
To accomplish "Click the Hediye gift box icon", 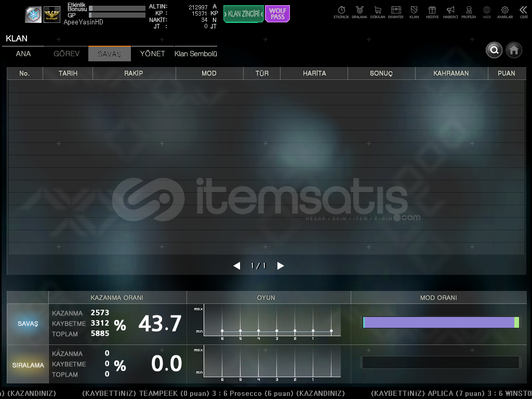I will pos(432,10).
